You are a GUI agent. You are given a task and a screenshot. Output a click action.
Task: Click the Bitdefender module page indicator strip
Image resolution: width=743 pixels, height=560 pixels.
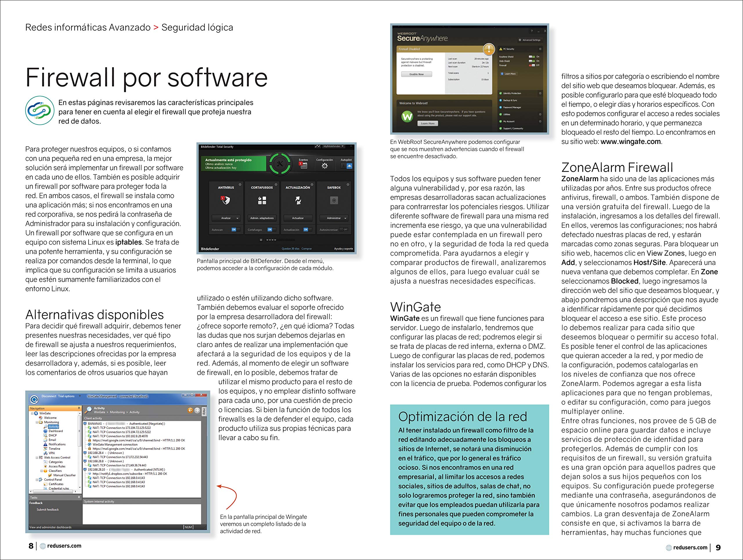280,240
